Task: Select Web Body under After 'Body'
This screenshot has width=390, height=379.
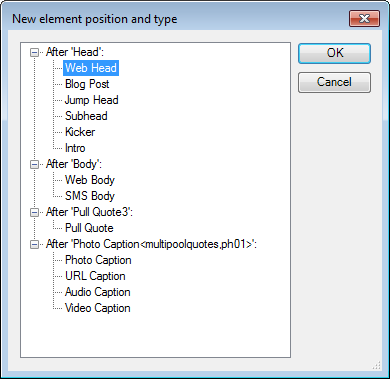Action: [x=90, y=180]
